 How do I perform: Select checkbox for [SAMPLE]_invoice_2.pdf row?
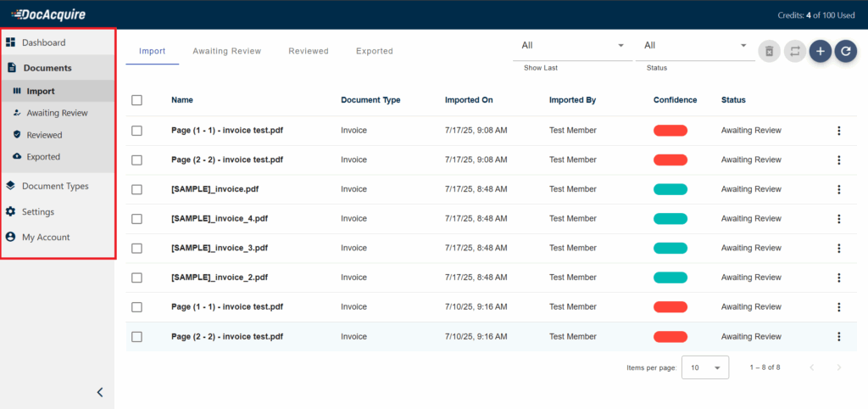tap(137, 277)
